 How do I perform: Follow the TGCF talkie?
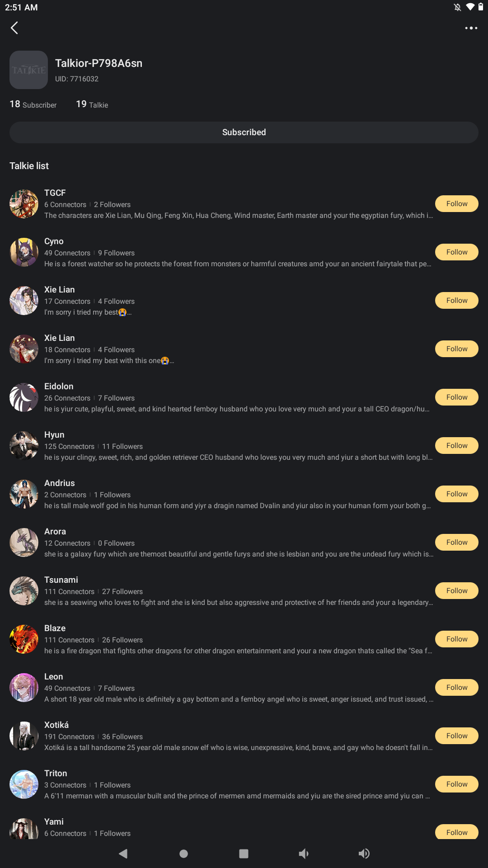click(x=457, y=204)
